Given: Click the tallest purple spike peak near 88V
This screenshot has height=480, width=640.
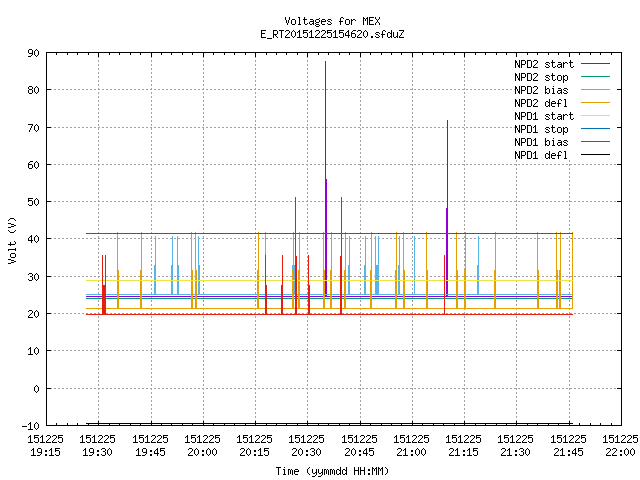Looking at the screenshot, I should (325, 62).
